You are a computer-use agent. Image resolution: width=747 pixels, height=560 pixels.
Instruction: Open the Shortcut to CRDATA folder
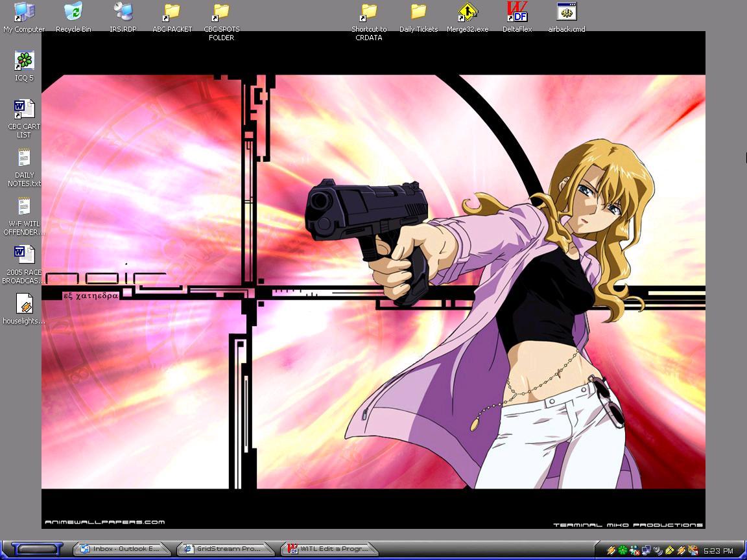point(369,12)
